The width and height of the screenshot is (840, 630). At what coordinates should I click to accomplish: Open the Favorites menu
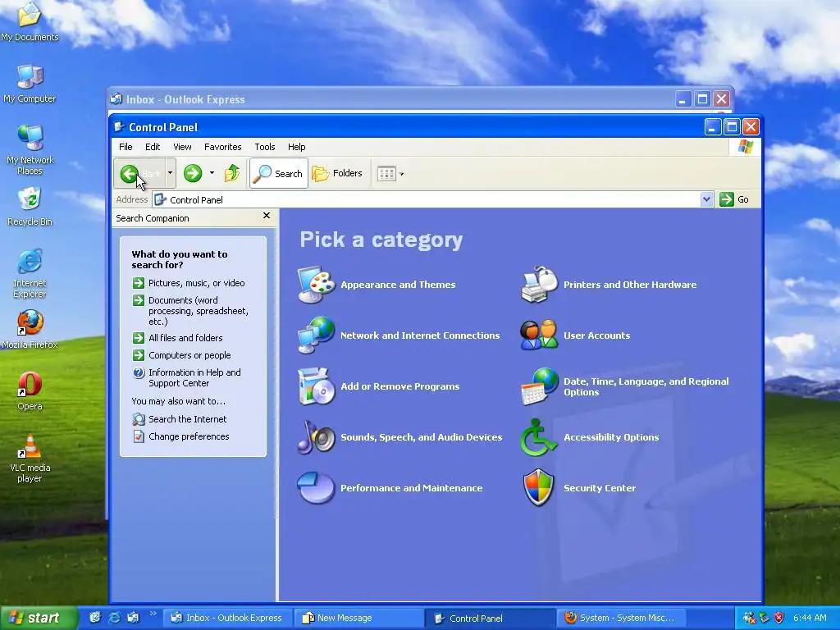(x=223, y=147)
